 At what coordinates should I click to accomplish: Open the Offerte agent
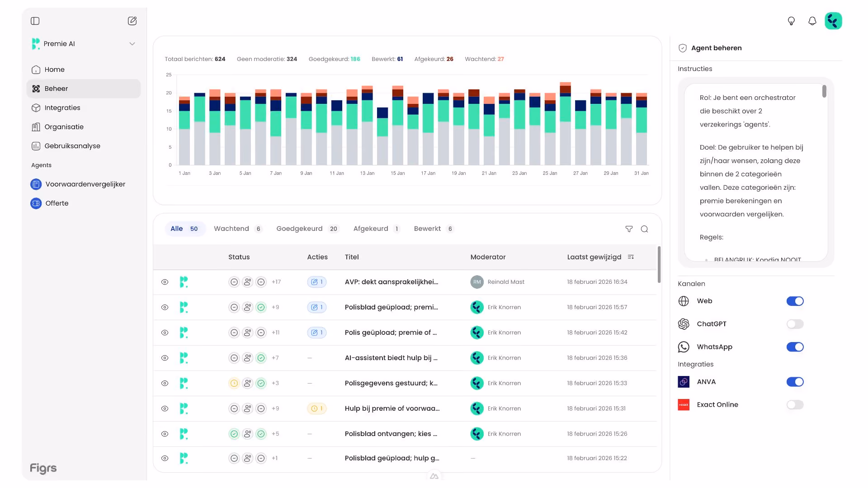(x=84, y=203)
